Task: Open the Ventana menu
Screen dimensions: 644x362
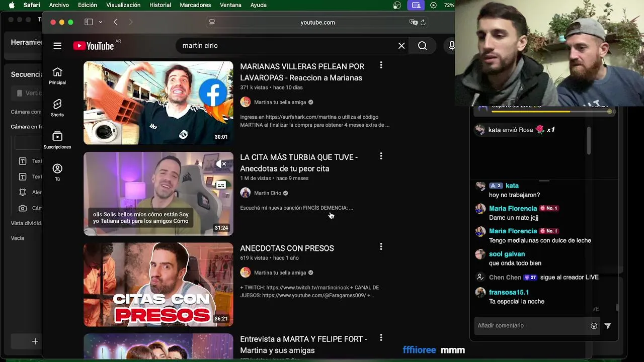Action: [x=231, y=5]
